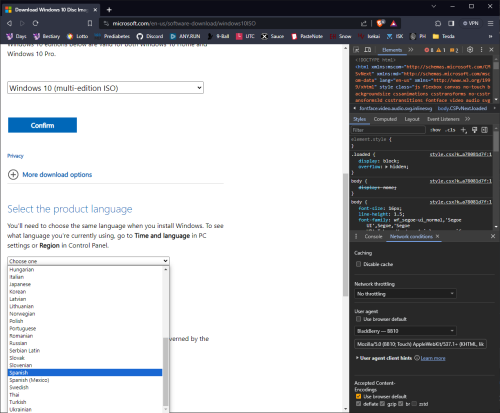Click the DevTools inspect element picker icon
Viewport: 500px width, 413px height.
pos(357,50)
